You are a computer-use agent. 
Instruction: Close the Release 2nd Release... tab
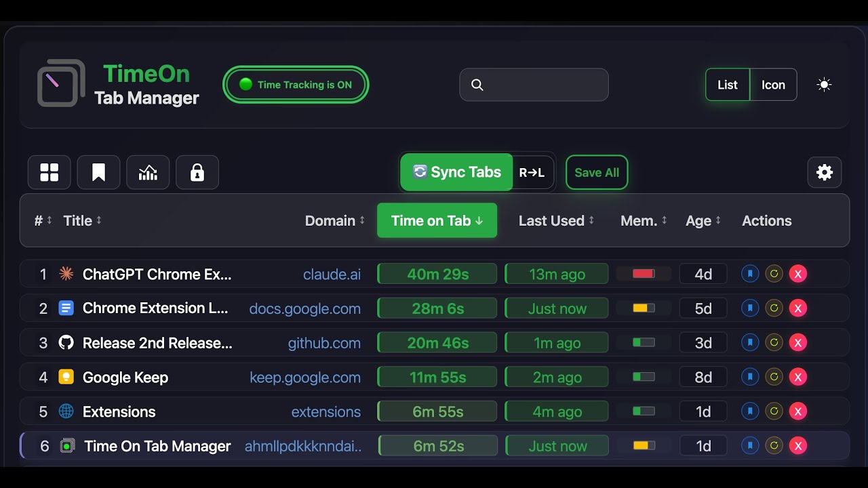pos(798,342)
